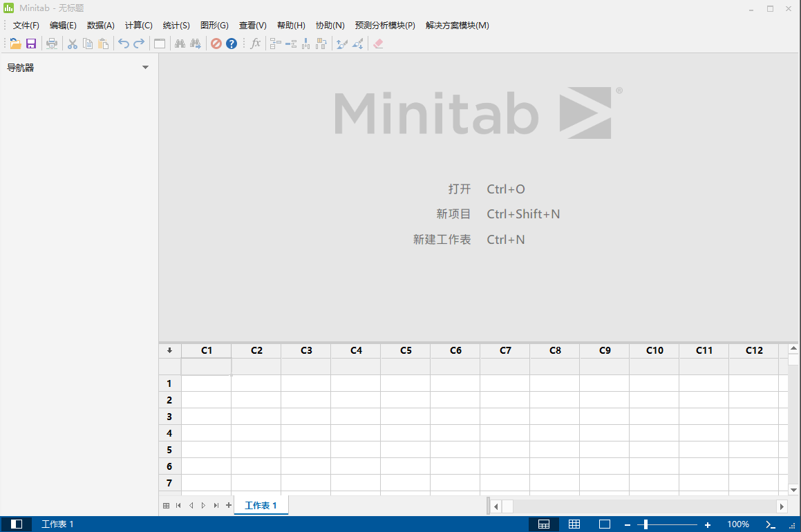The image size is (801, 532).
Task: Click the insert cells toolbar icon
Action: point(275,44)
